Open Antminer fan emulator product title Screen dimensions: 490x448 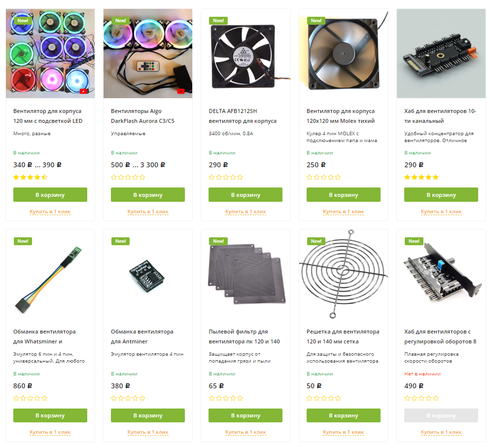[x=142, y=336]
